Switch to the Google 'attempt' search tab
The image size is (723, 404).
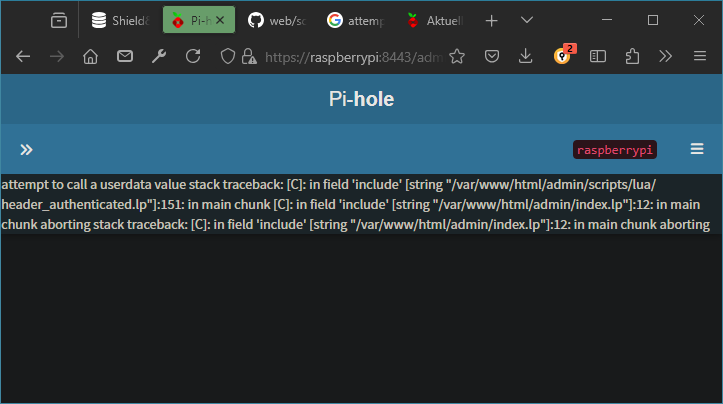coord(355,20)
